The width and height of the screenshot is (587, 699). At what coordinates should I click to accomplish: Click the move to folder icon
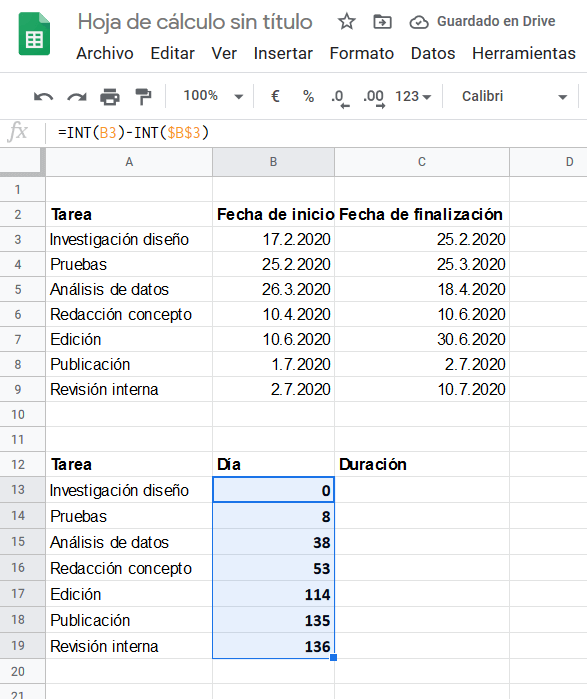point(382,21)
